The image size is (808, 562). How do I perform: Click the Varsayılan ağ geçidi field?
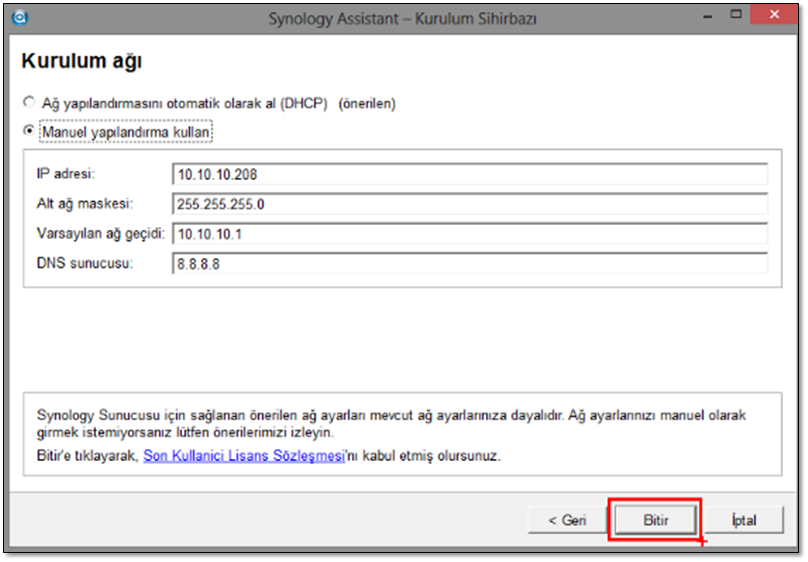(x=470, y=234)
